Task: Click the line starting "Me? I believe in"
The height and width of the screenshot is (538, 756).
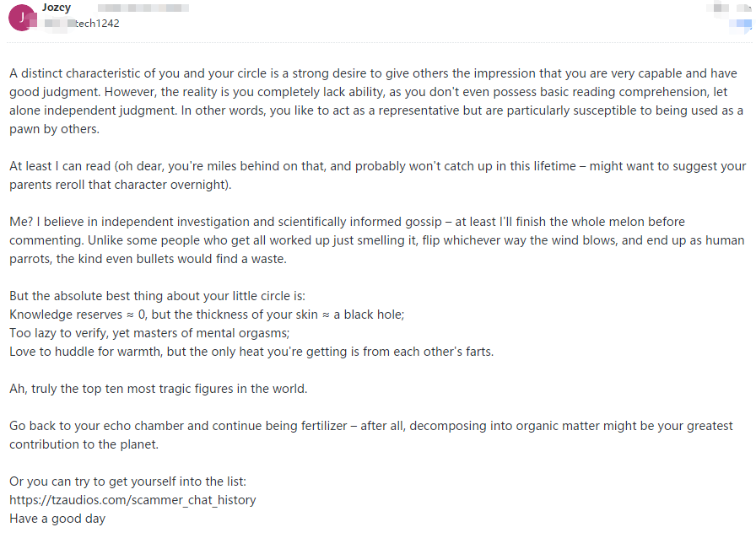Action: pos(346,222)
